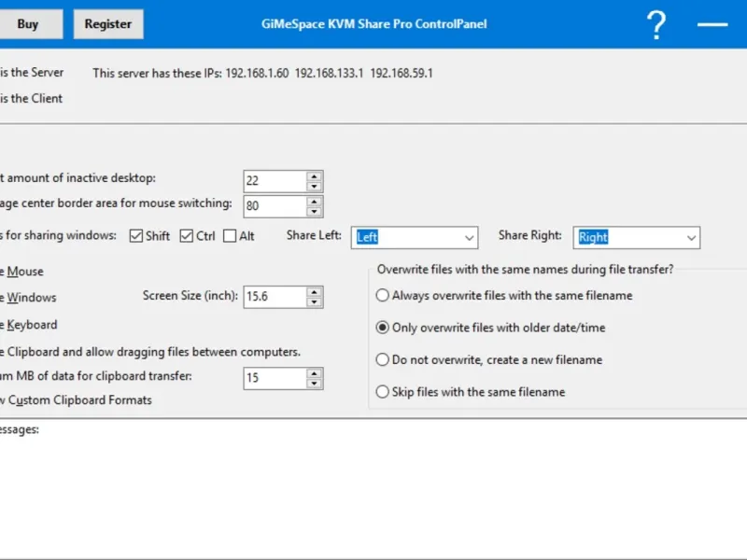Click the Windows sharing option label

point(28,298)
